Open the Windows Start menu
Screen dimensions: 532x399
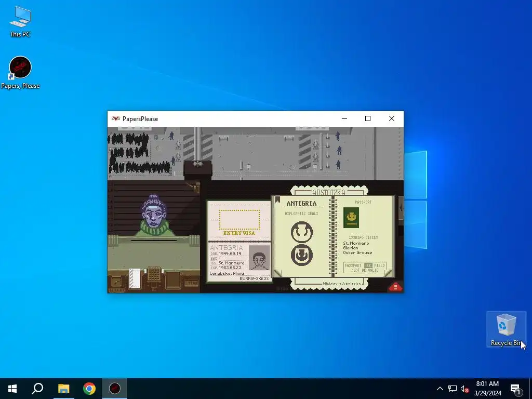pyautogui.click(x=12, y=389)
